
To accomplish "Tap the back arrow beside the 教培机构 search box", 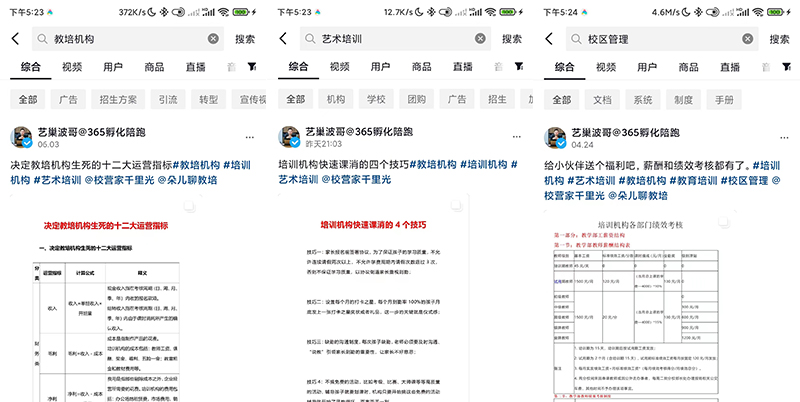I will click(16, 39).
